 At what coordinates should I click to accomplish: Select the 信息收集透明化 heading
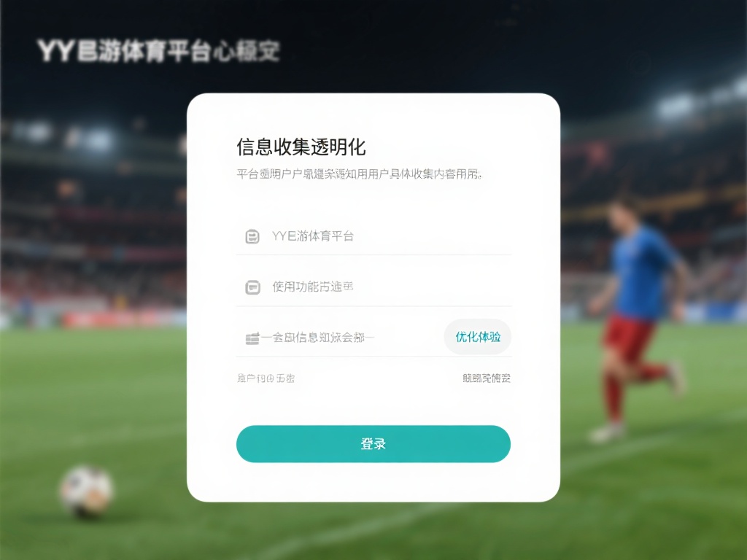pyautogui.click(x=301, y=147)
